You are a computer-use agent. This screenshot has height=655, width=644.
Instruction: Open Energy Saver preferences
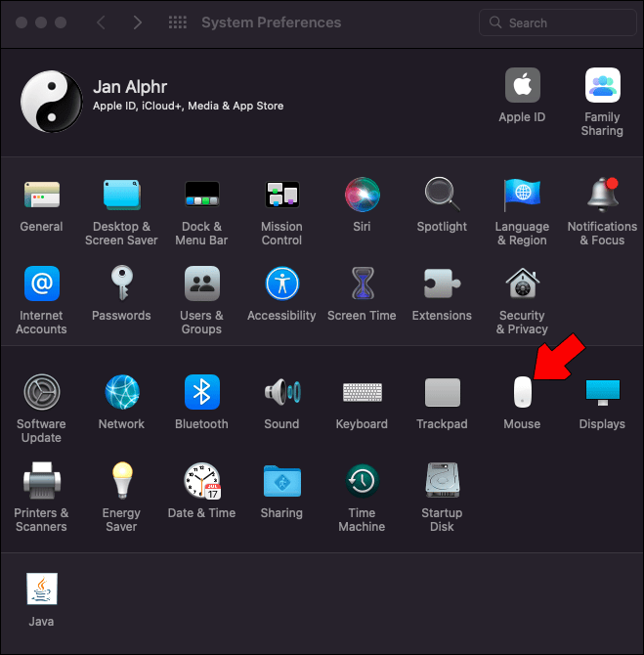121,481
